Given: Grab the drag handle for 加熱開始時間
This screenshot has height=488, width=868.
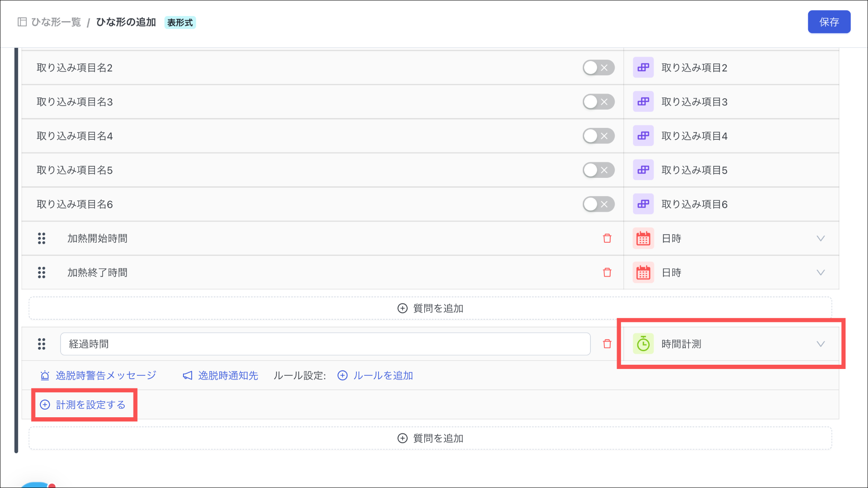Looking at the screenshot, I should point(42,238).
